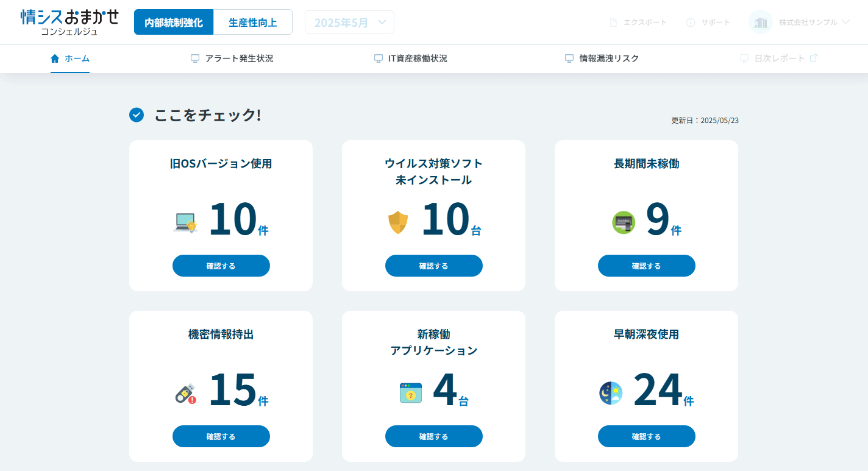Click the laptop icon for 旧OSバージョン使用

click(x=186, y=222)
